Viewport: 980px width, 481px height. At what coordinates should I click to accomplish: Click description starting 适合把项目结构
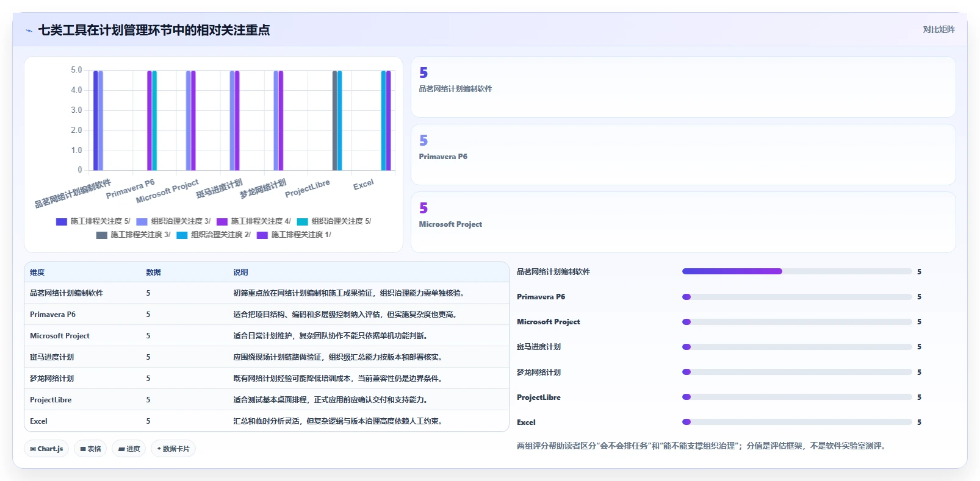(x=347, y=315)
